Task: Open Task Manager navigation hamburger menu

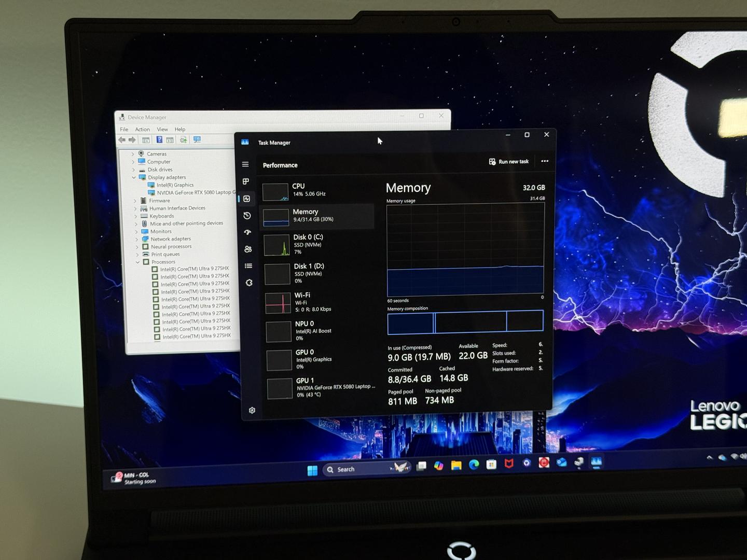Action: pos(245,164)
